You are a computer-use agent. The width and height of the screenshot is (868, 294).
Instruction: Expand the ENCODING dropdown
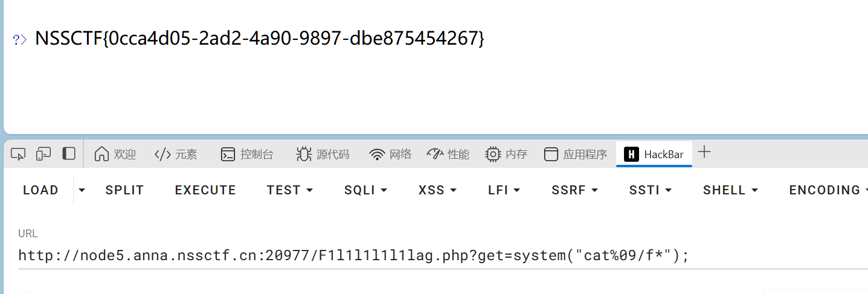[x=826, y=190]
